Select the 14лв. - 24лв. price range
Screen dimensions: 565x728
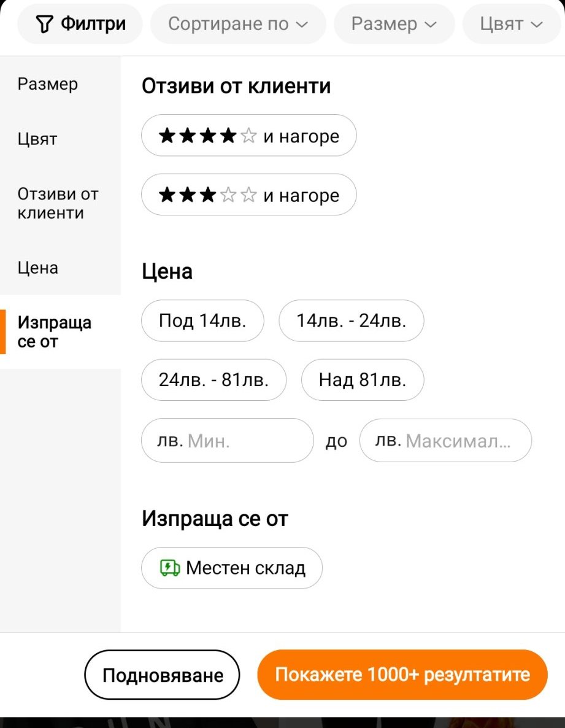pyautogui.click(x=351, y=320)
